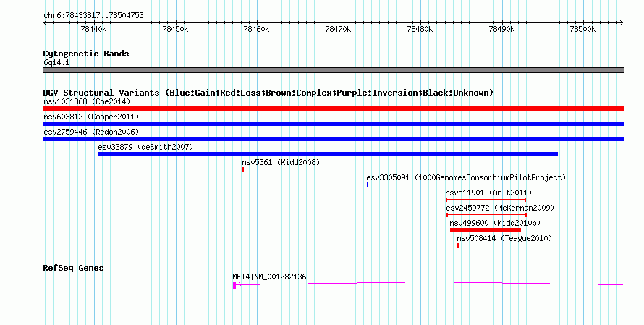The width and height of the screenshot is (644, 325).
Task: Select the blue esv33879 deSmith2007 bar
Action: pyautogui.click(x=329, y=154)
